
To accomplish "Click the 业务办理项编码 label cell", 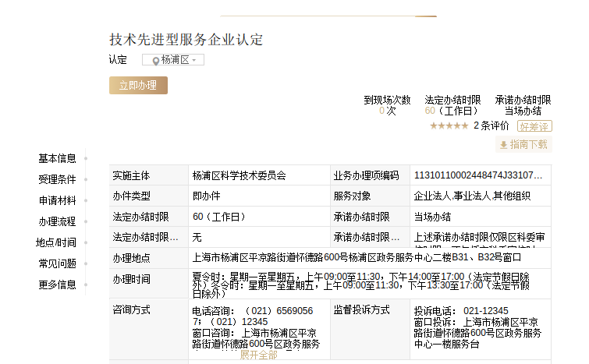I will [x=370, y=175].
